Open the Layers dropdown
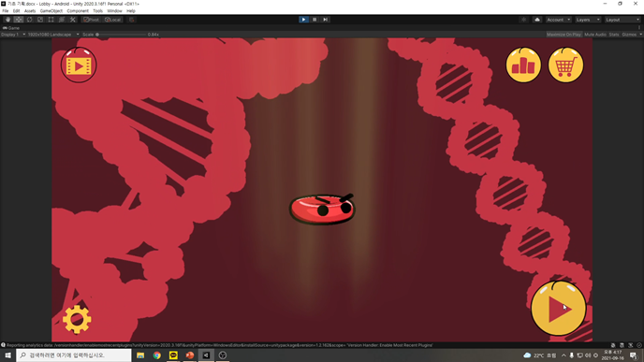Screen dimensions: 644x362 [588, 20]
